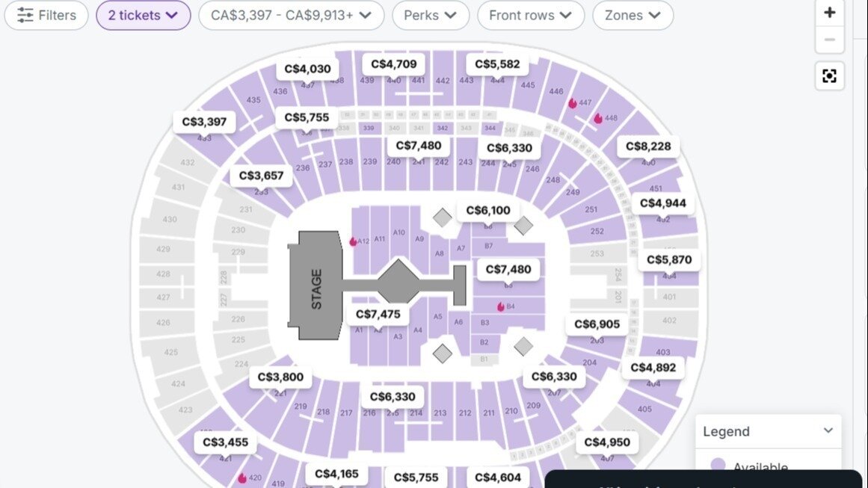Click the recenter map view icon
This screenshot has width=868, height=488.
(830, 75)
